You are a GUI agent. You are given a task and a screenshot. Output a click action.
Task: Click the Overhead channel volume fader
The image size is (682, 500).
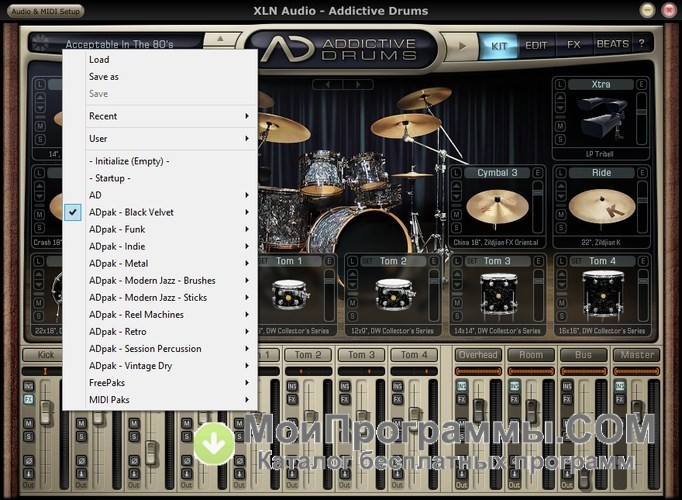[x=478, y=409]
